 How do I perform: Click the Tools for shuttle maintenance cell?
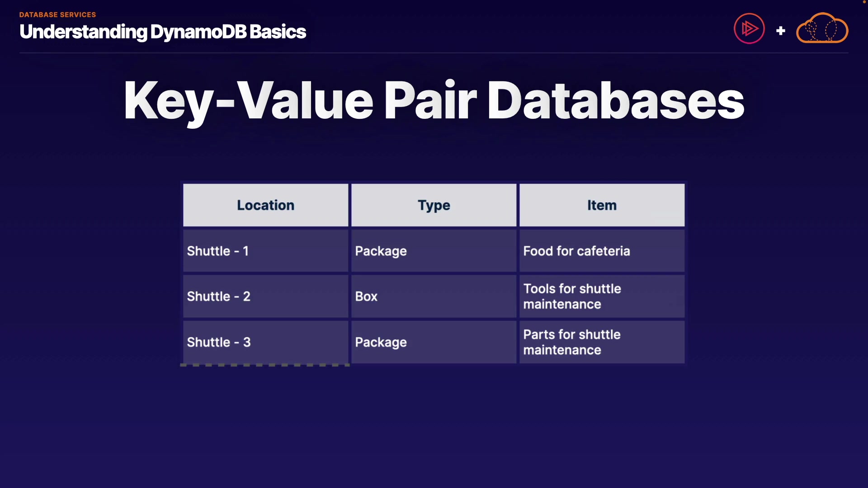602,296
